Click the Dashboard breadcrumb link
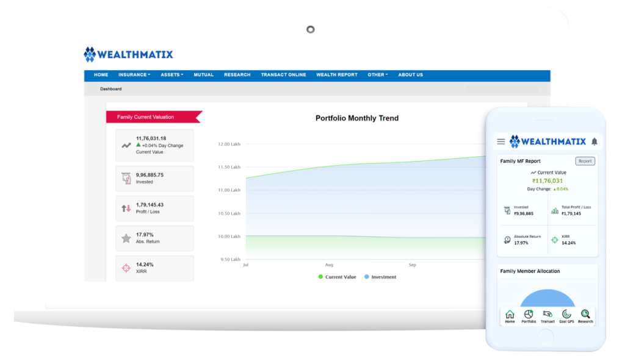Screen dimensions: 625x364 (111, 89)
